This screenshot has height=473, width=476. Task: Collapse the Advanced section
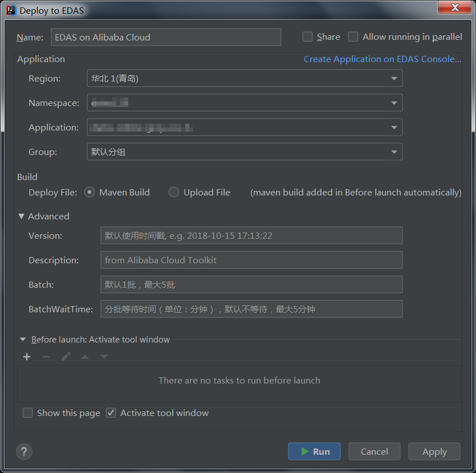click(21, 217)
